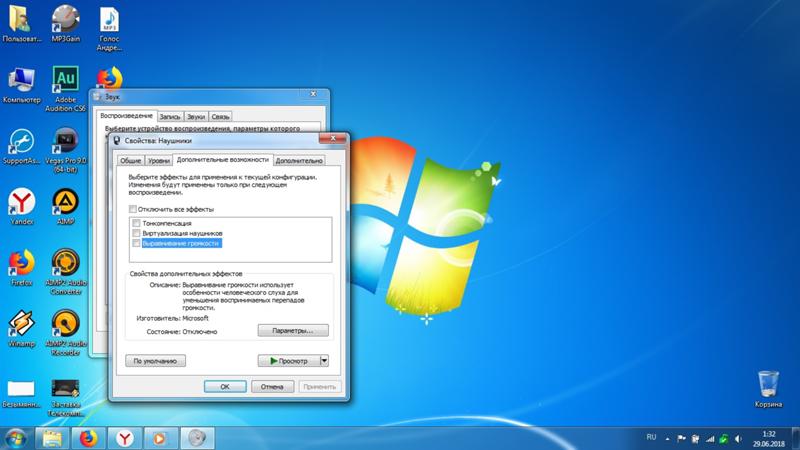Select the Дополнительные возможности tab

(x=222, y=159)
